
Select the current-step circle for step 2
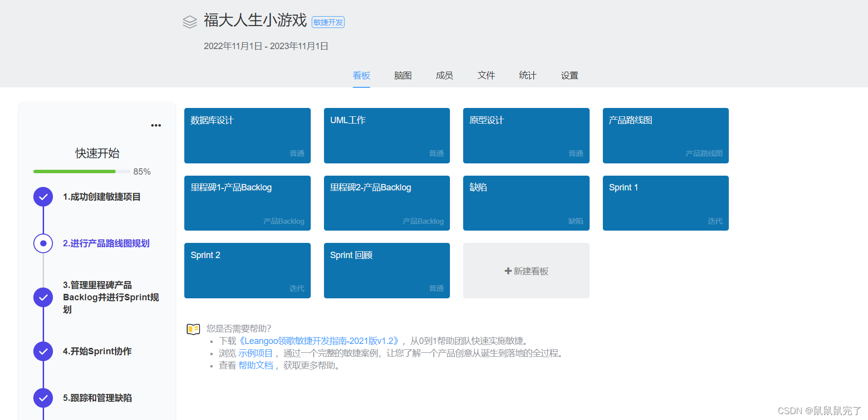pyautogui.click(x=43, y=243)
